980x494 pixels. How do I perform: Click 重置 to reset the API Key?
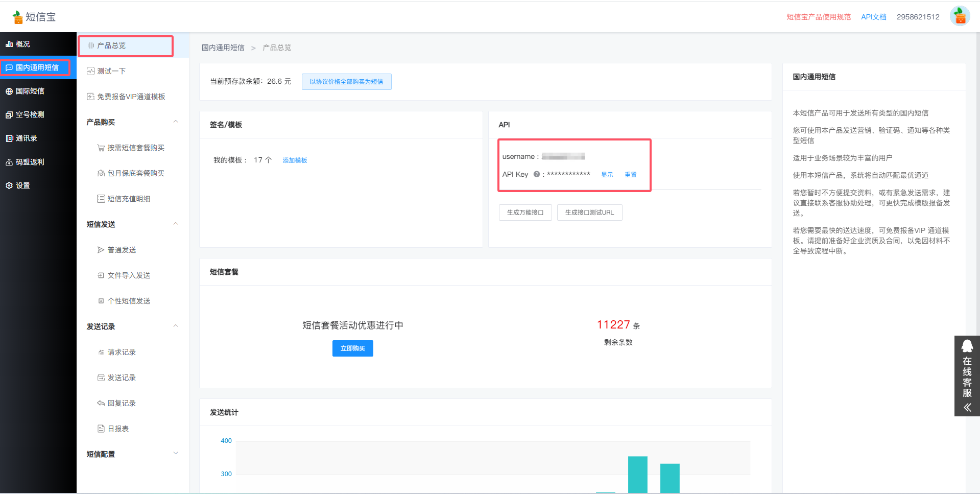[x=630, y=175]
